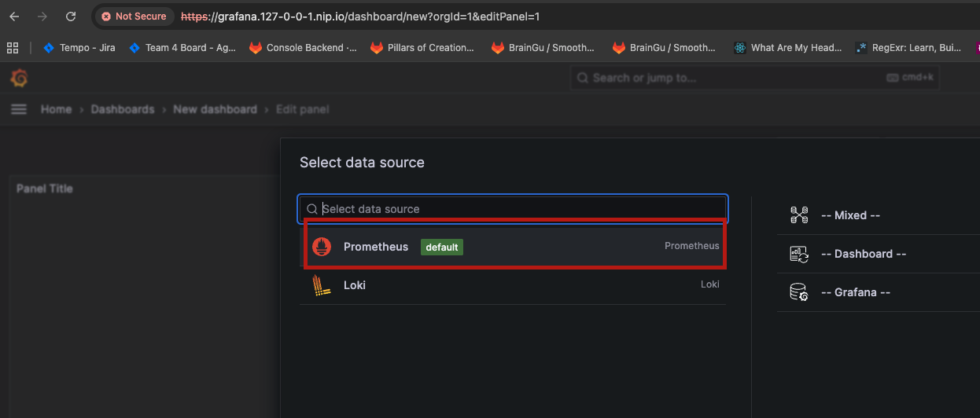The image size is (980, 418).
Task: Open the Tempo - Jira bookmark
Action: (79, 48)
